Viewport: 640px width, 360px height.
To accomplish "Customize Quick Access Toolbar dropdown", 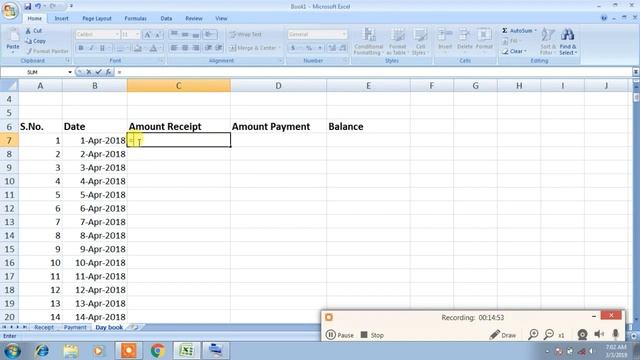I will 71,6.
